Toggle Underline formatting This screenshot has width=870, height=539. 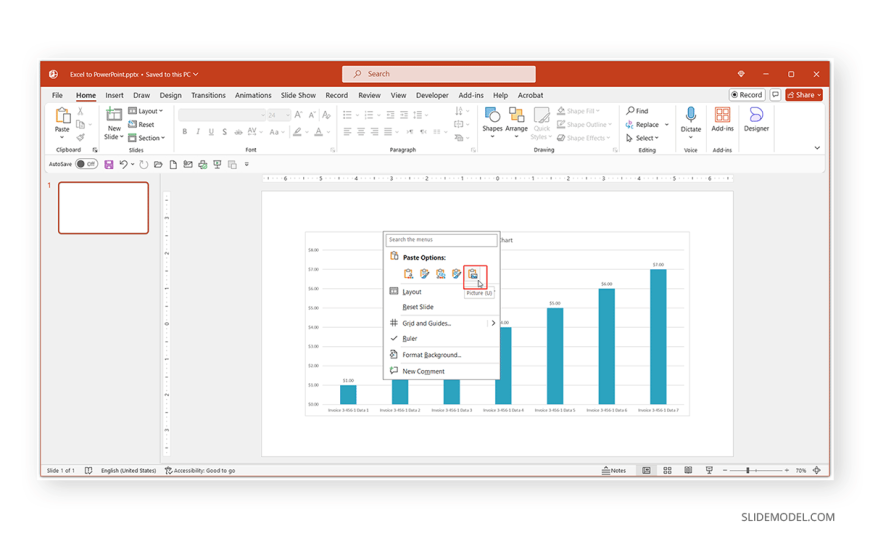[211, 132]
